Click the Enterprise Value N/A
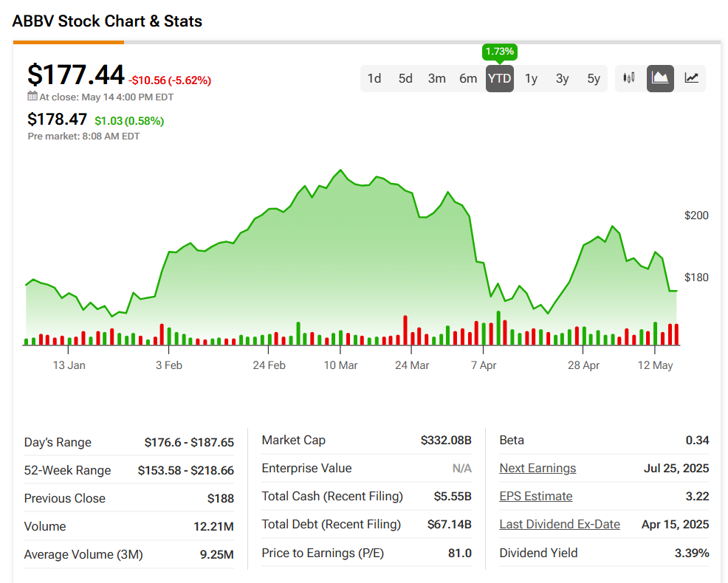Viewport: 728px width, 583px height. (x=462, y=469)
